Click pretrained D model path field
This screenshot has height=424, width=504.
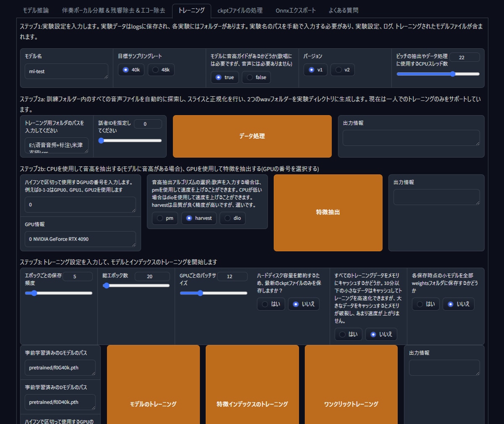pos(60,402)
